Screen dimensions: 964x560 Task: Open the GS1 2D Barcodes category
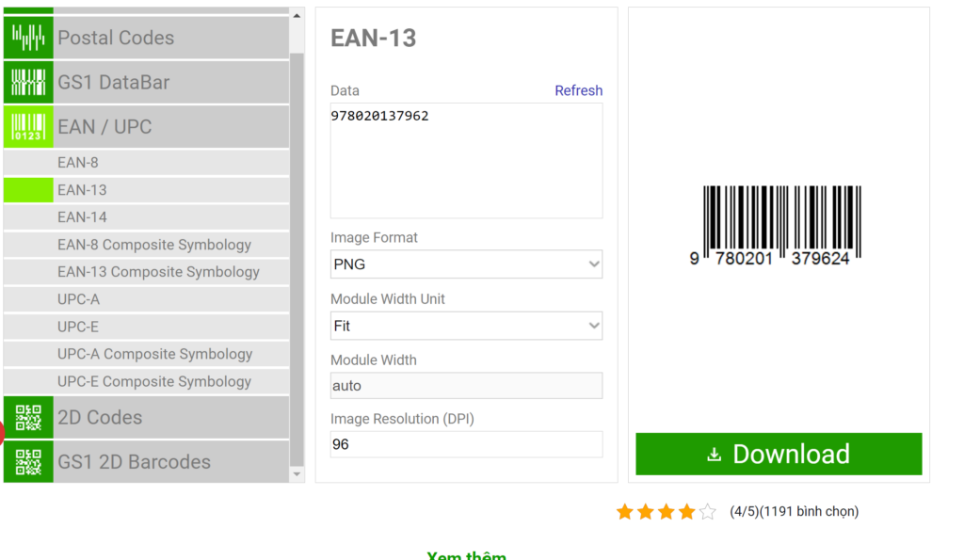coord(146,461)
